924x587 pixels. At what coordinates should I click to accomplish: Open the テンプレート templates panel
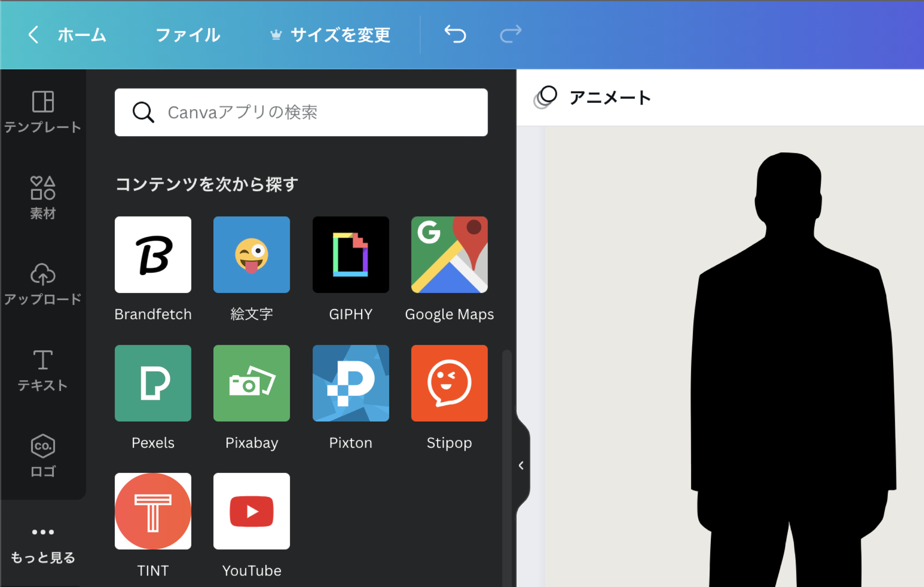[43, 112]
